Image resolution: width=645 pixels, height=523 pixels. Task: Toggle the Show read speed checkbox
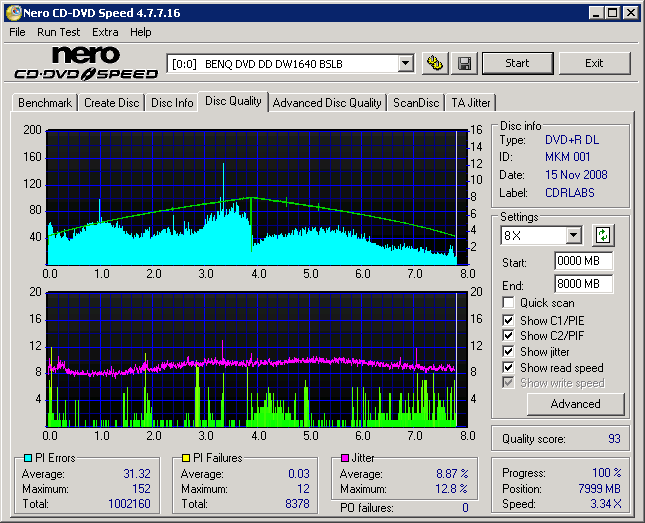(x=509, y=368)
